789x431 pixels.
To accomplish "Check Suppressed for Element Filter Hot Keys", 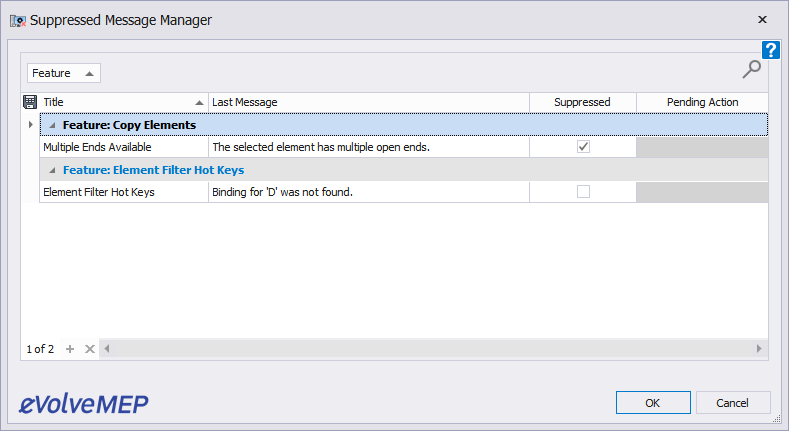I will point(583,191).
